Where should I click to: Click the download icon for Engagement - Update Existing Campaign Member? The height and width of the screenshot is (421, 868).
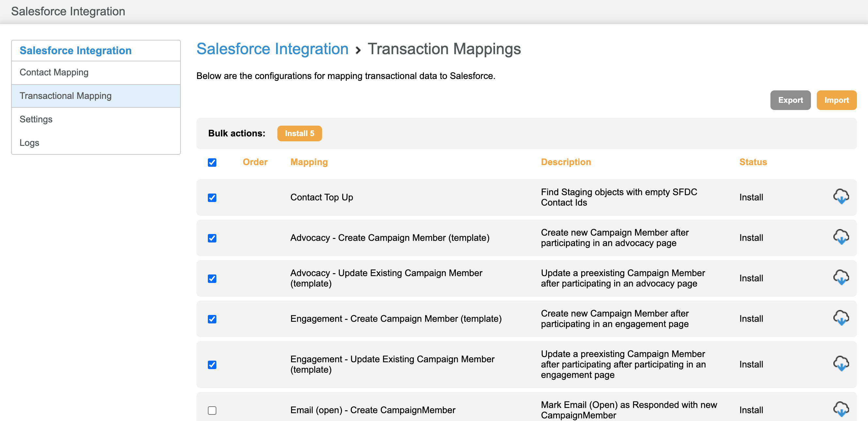[841, 364]
